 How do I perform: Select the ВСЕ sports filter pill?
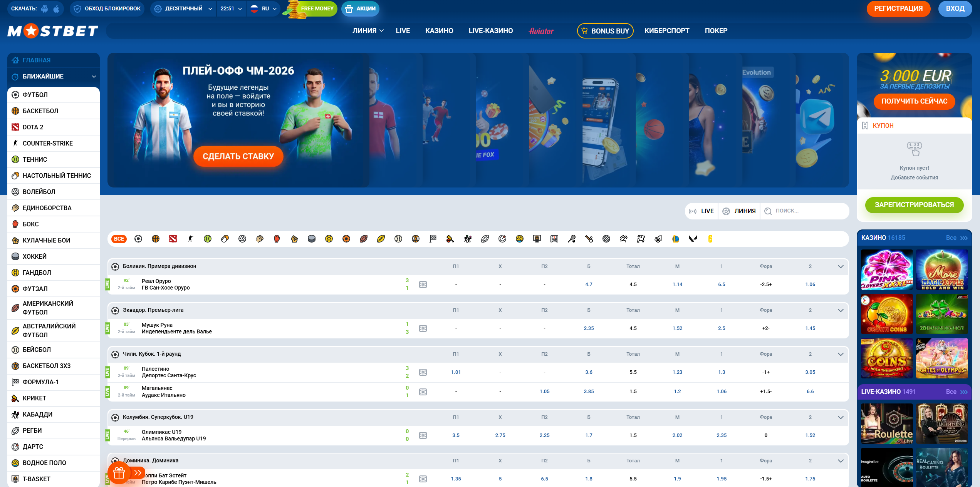point(119,239)
